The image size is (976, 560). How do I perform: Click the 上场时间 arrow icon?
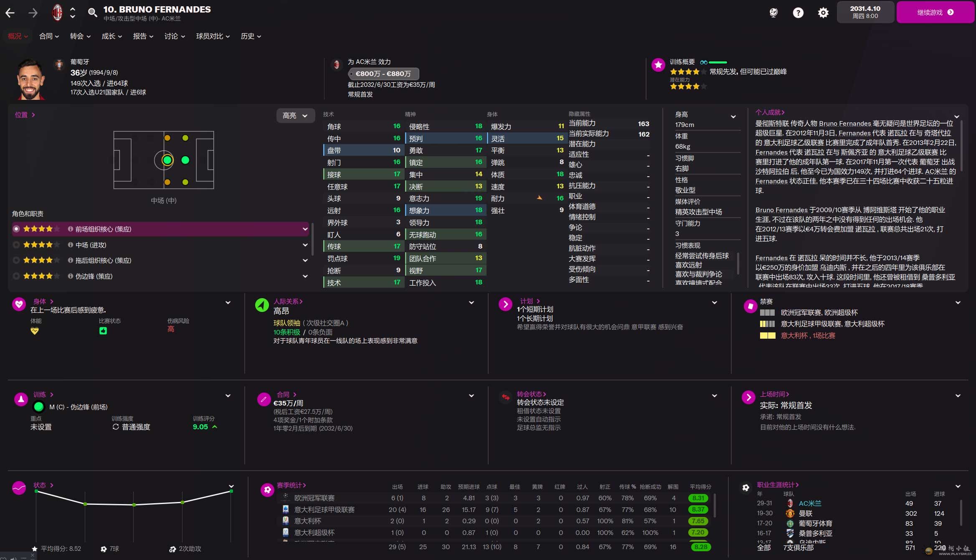tap(748, 397)
